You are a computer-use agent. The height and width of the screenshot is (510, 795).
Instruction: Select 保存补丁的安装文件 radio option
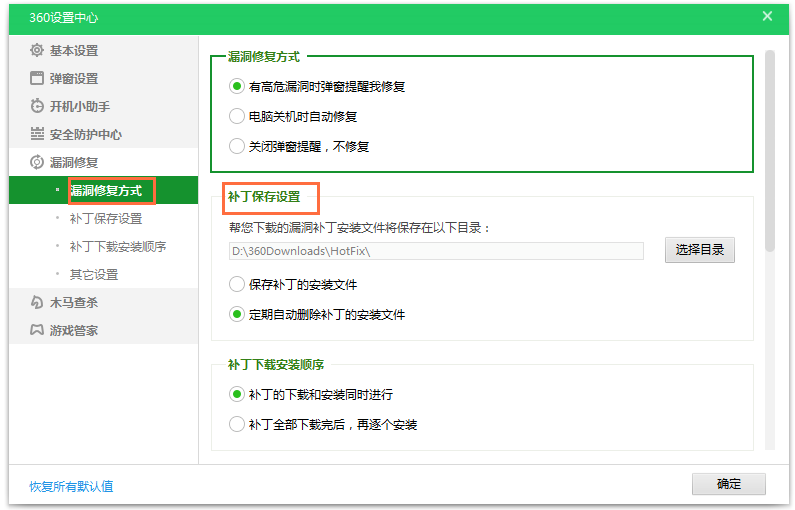tap(237, 284)
